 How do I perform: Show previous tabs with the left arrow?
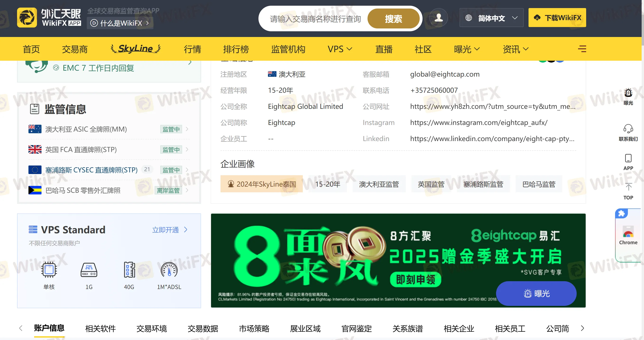[21, 328]
